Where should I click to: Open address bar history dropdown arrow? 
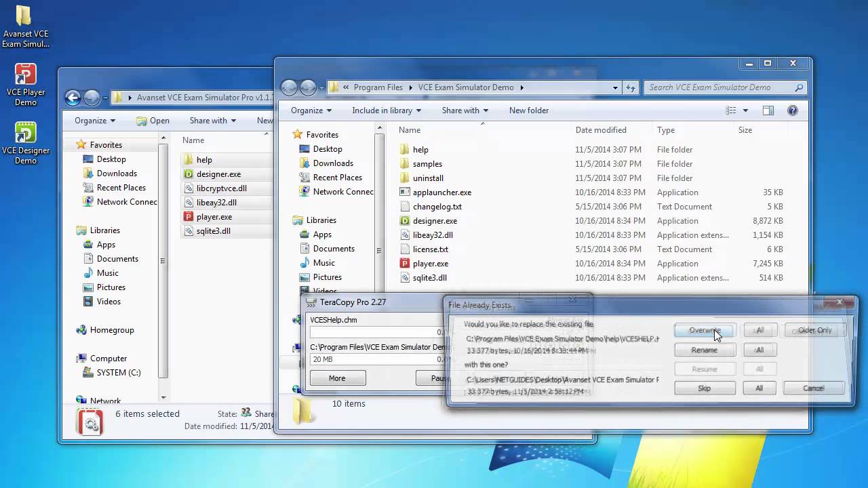pos(615,87)
